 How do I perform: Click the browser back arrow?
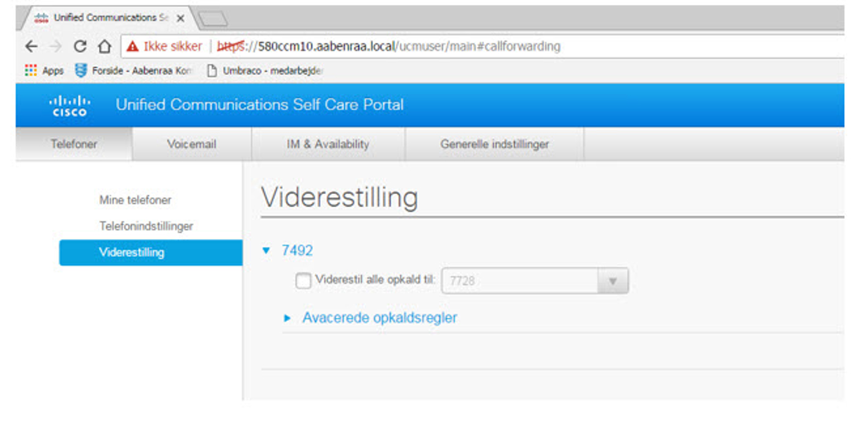click(31, 46)
